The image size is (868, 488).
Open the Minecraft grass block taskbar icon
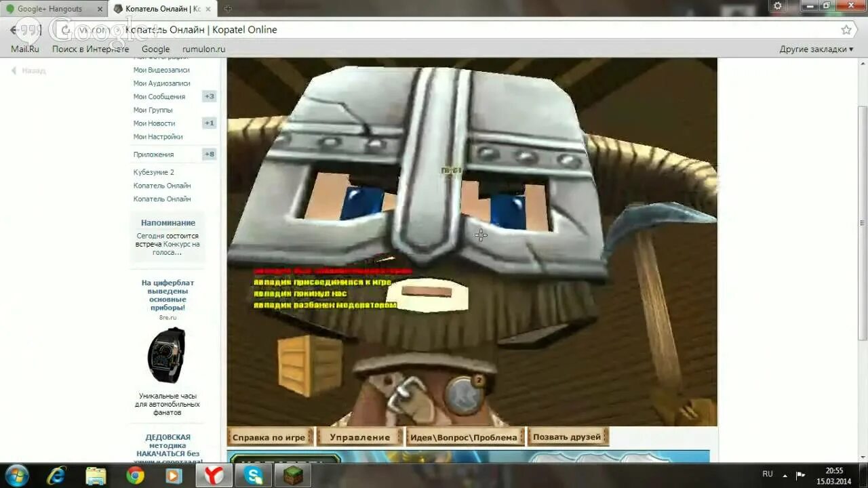click(x=293, y=476)
